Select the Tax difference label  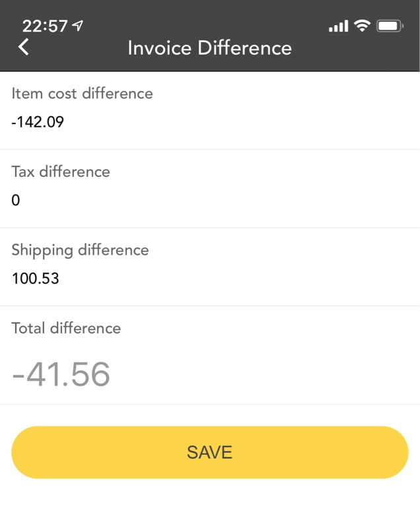pyautogui.click(x=61, y=172)
